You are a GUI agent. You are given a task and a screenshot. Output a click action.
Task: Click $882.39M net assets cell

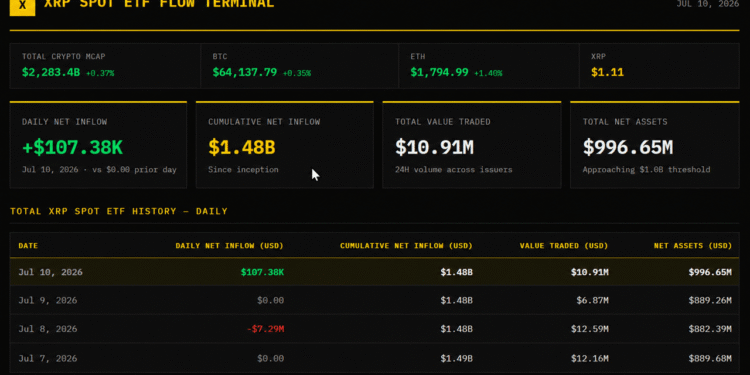pyautogui.click(x=710, y=329)
